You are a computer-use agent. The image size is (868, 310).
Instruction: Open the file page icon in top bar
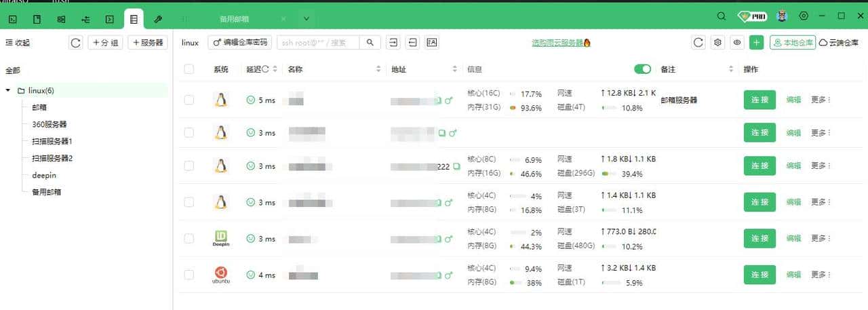37,19
